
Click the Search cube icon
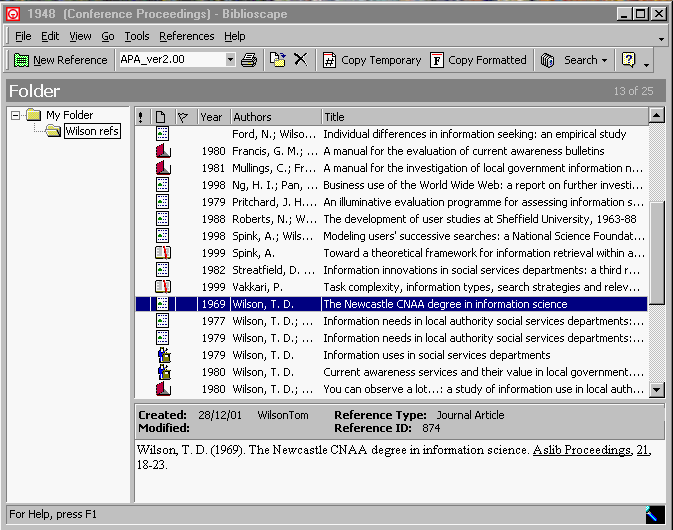pos(547,60)
